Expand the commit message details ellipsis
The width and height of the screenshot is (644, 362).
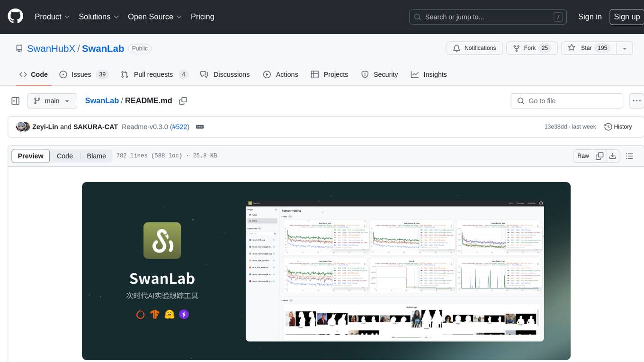(200, 127)
